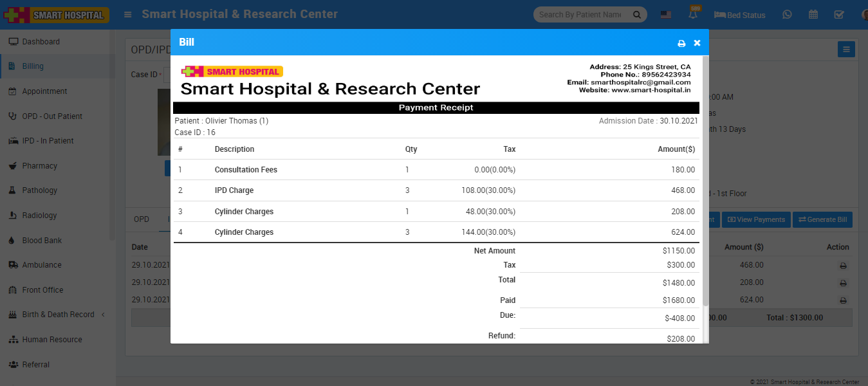Screen dimensions: 868x386
Task: Click the list icon button behind the dialog
Action: click(x=846, y=50)
